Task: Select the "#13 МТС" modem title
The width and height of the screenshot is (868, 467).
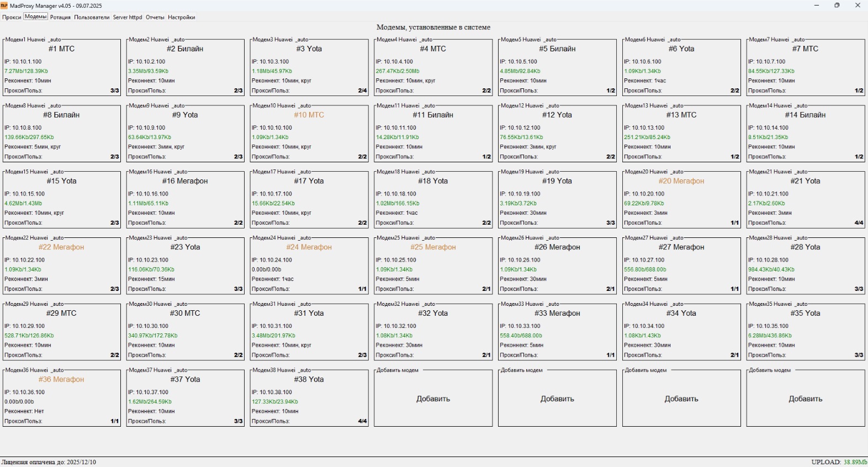Action: tap(681, 115)
